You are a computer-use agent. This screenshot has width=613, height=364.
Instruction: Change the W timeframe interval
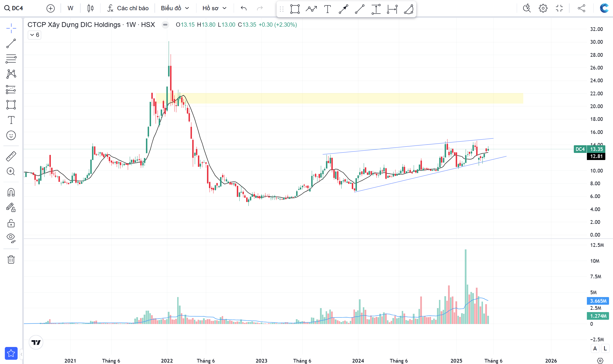point(70,8)
